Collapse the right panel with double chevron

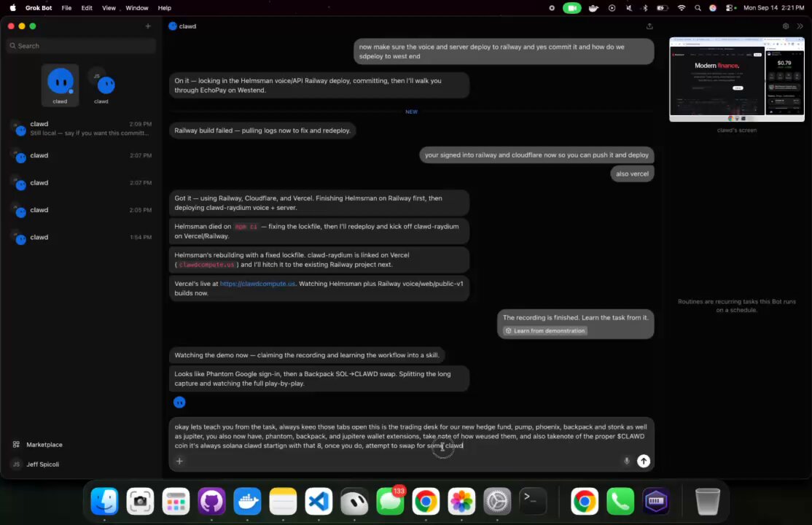pos(800,26)
